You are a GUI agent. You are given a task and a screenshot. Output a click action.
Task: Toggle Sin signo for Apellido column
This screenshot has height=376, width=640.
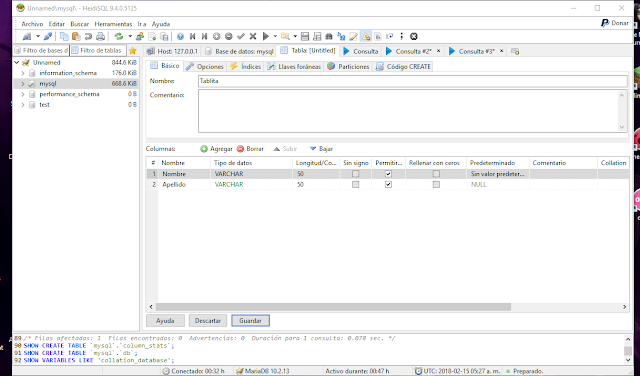point(356,185)
